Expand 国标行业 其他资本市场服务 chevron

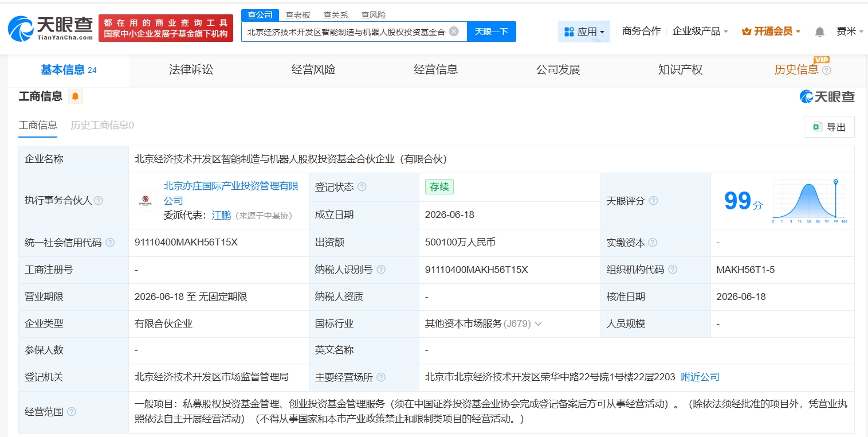(539, 324)
